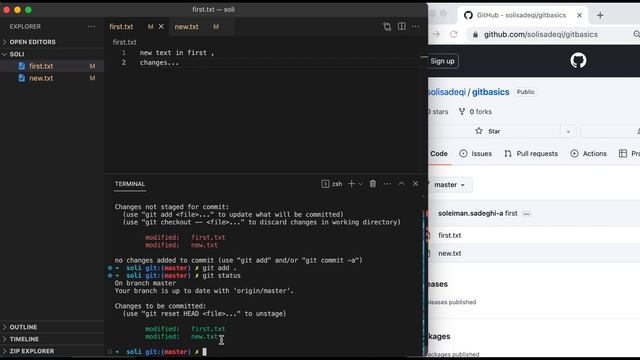Click the Public repository badge
The height and width of the screenshot is (360, 640).
coord(525,92)
